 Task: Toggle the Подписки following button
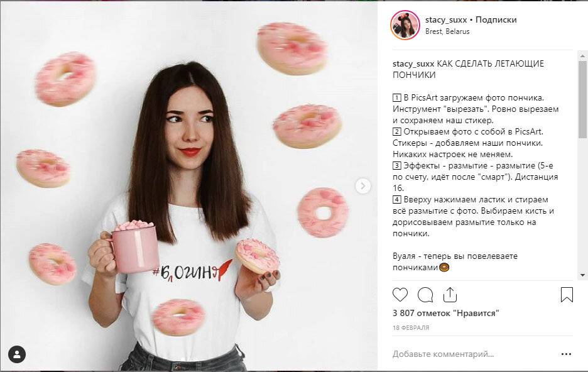click(496, 20)
